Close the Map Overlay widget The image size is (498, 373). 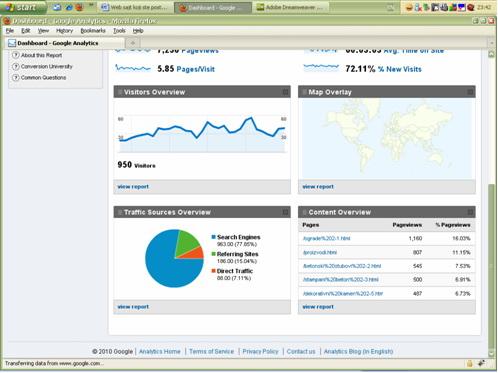click(470, 92)
